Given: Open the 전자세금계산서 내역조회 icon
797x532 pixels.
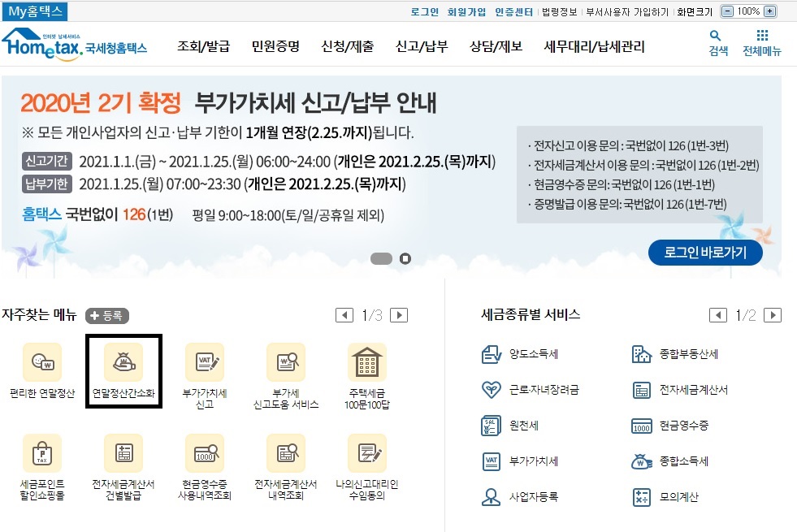Looking at the screenshot, I should [286, 452].
